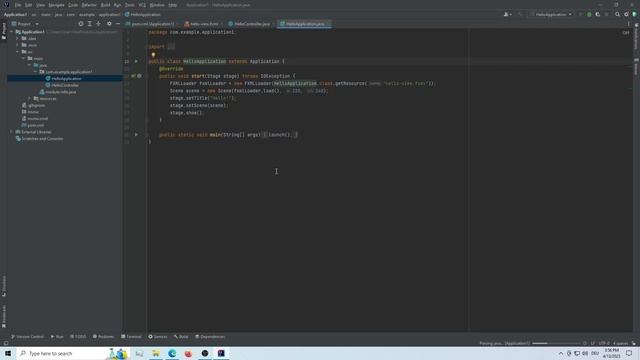Switch to hello-view.fxml tab

[x=202, y=24]
